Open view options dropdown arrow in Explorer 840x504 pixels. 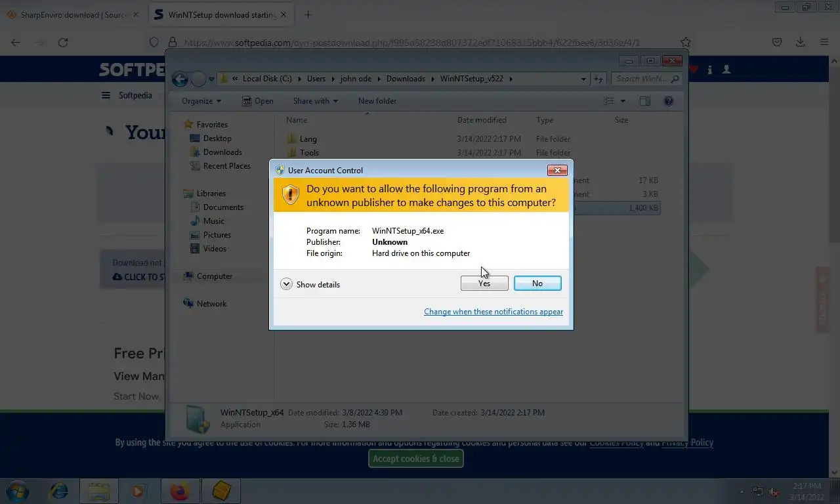(x=623, y=101)
